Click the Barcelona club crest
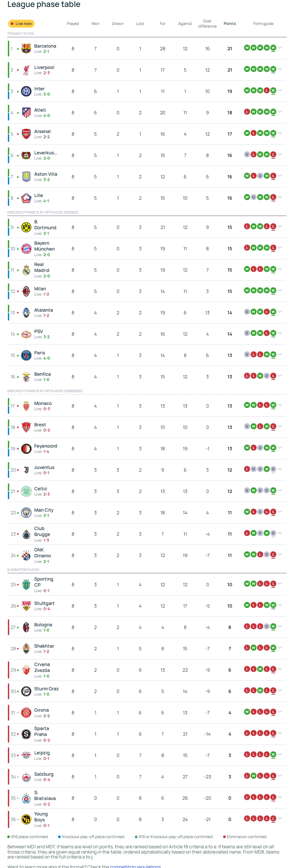The height and width of the screenshot is (868, 292). tap(26, 49)
